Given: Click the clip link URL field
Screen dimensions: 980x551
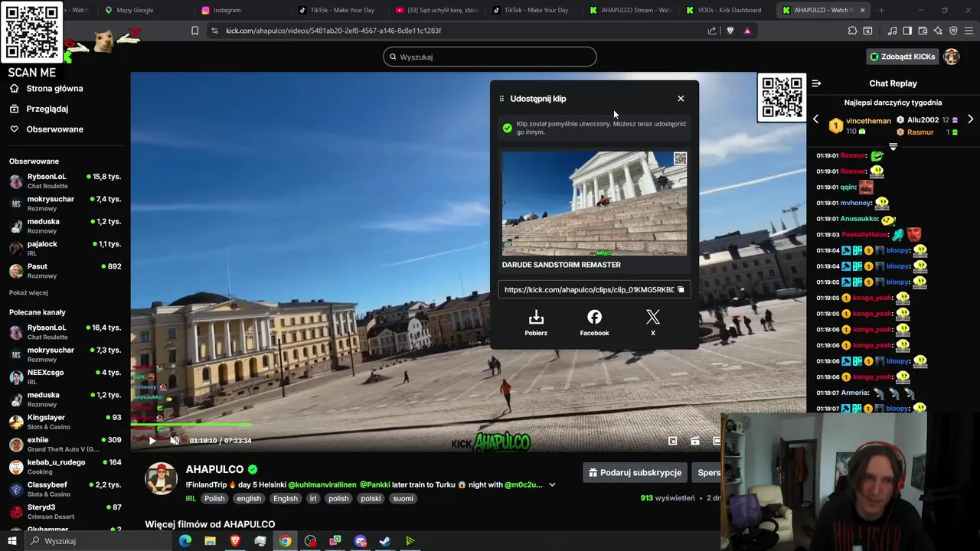Looking at the screenshot, I should (x=594, y=290).
